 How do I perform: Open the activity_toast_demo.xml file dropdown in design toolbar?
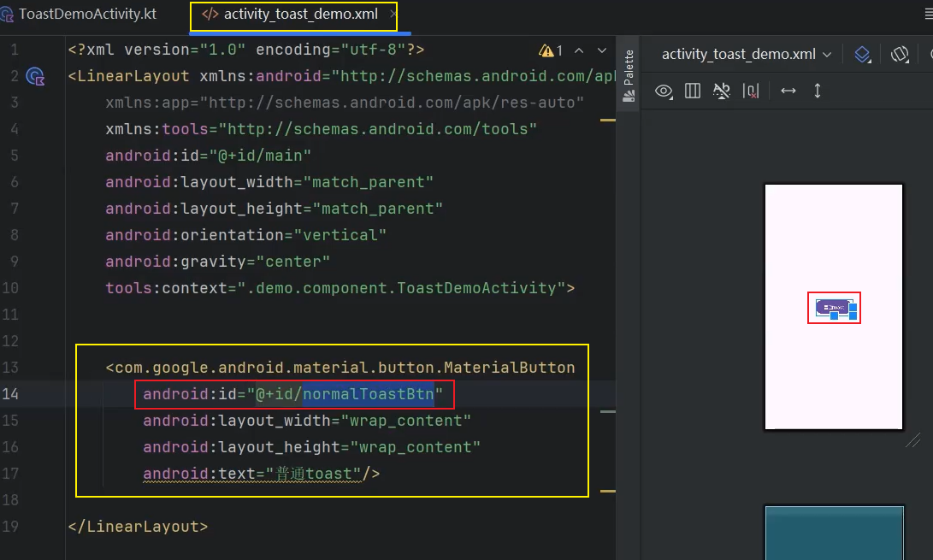747,55
